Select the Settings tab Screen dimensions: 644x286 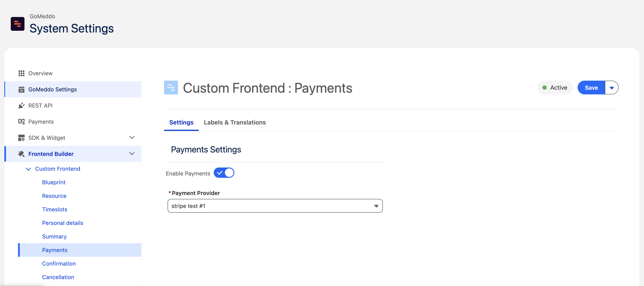pyautogui.click(x=181, y=122)
